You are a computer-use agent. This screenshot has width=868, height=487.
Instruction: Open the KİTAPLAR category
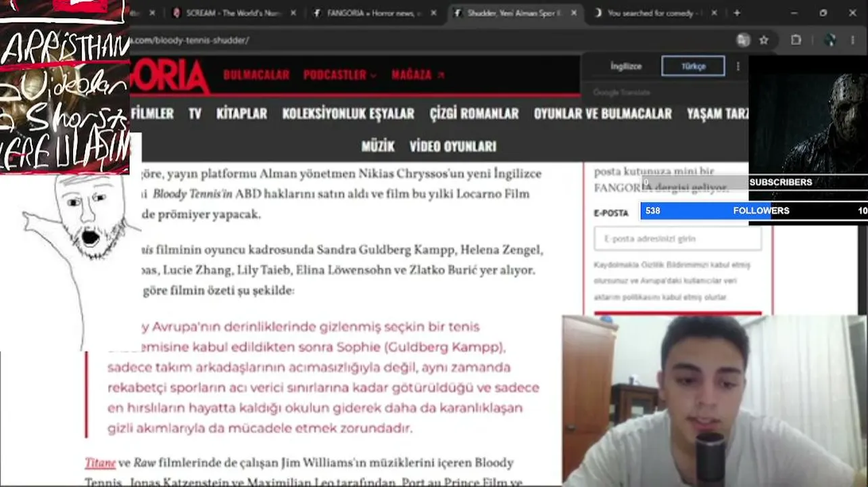[x=241, y=114]
